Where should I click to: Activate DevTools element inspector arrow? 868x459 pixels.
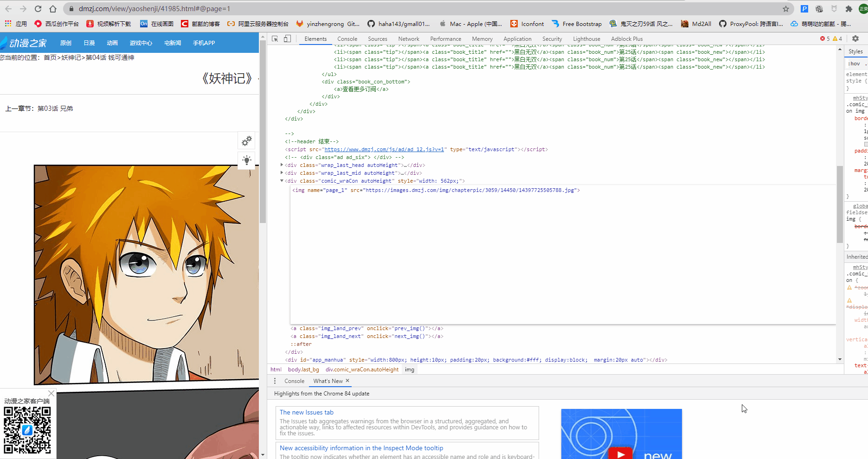[x=275, y=39]
